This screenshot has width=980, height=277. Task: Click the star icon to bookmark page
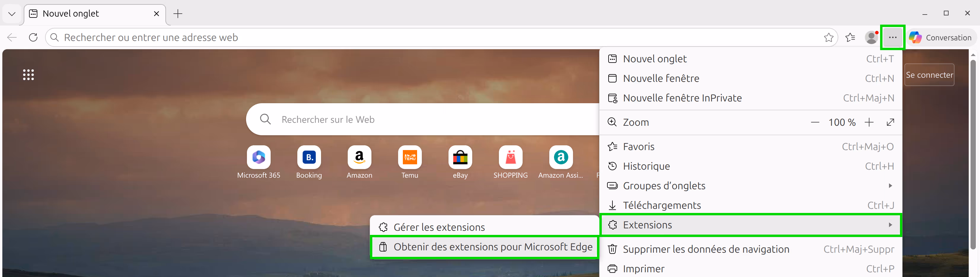click(x=828, y=37)
